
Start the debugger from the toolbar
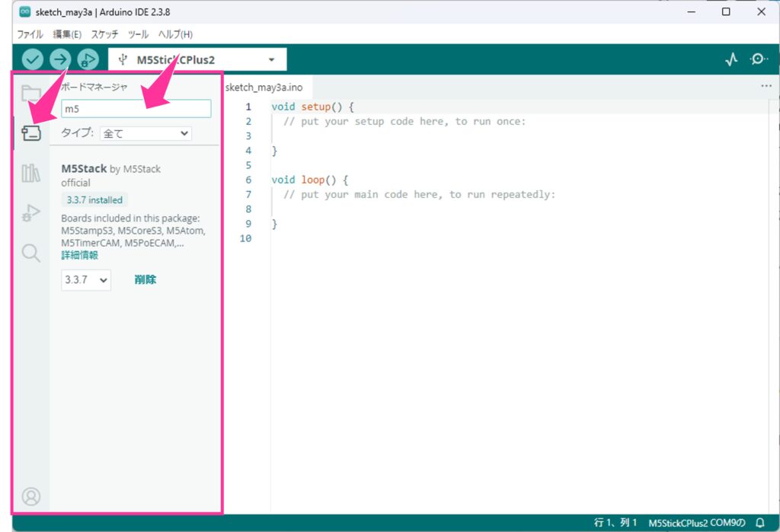click(x=88, y=59)
